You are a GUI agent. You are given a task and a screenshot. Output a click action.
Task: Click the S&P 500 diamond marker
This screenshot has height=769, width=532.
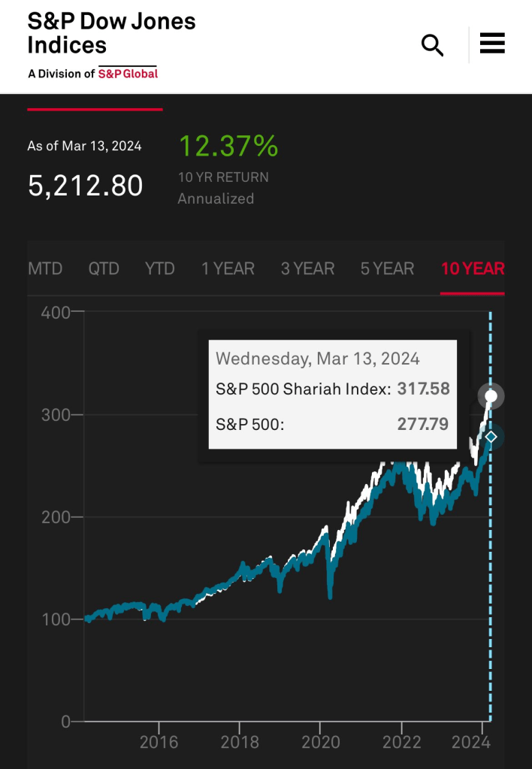coord(491,437)
